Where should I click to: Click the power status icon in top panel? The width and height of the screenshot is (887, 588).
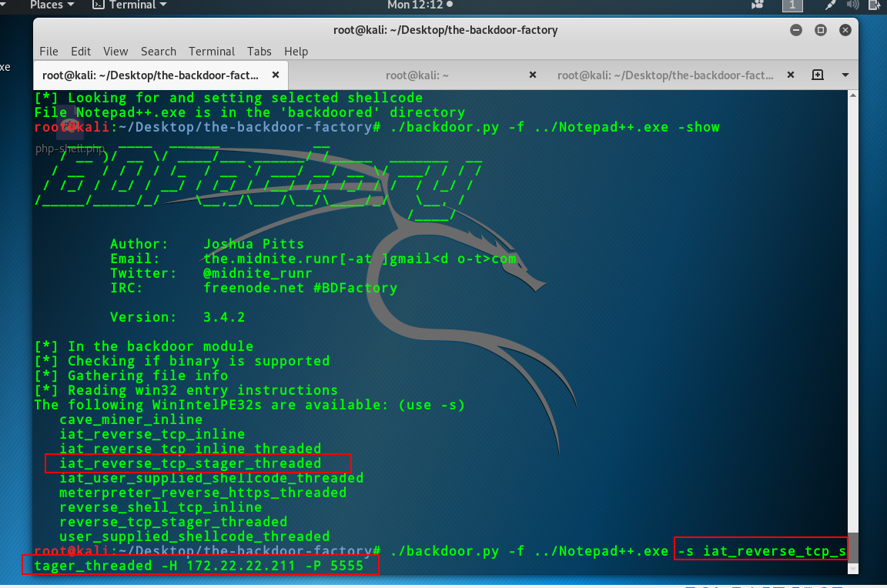pyautogui.click(x=875, y=5)
